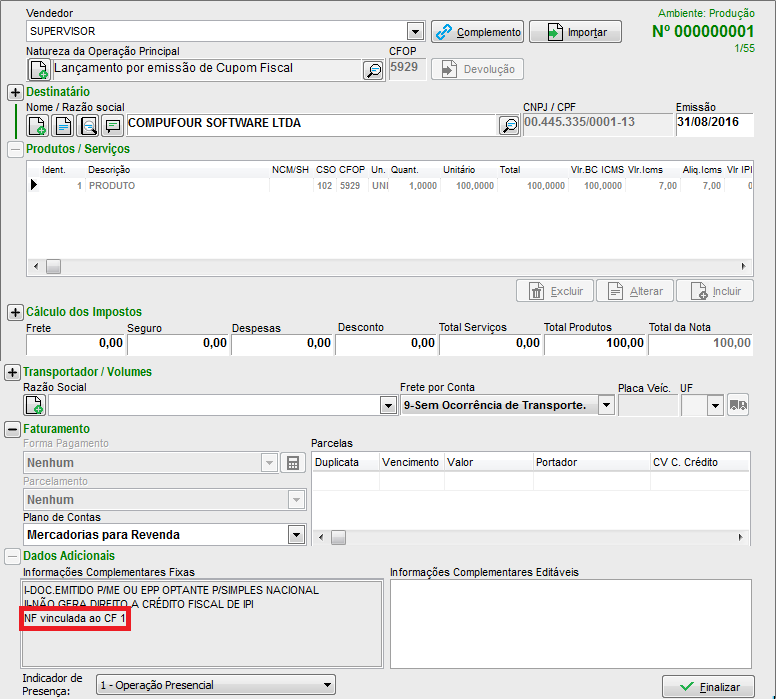
Task: Search recipient using magnifier beside COMPUFOUR SOFTWARE
Action: coord(509,125)
